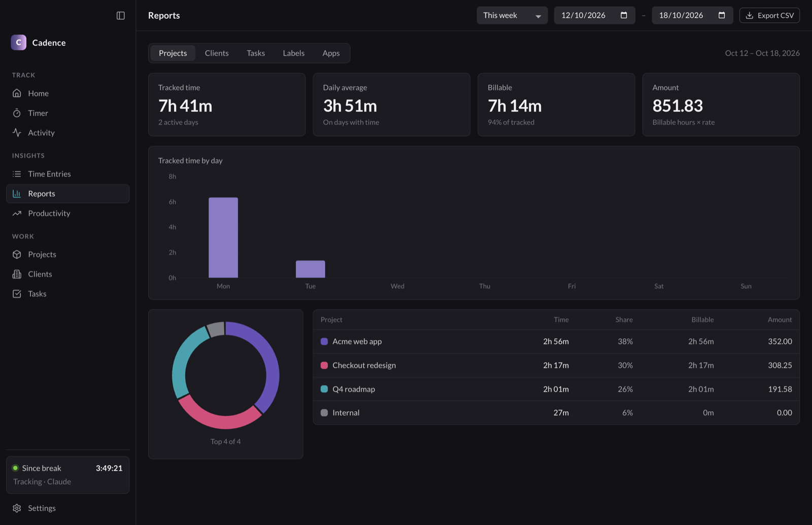Collapse the sidebar with the panel icon

pos(120,16)
